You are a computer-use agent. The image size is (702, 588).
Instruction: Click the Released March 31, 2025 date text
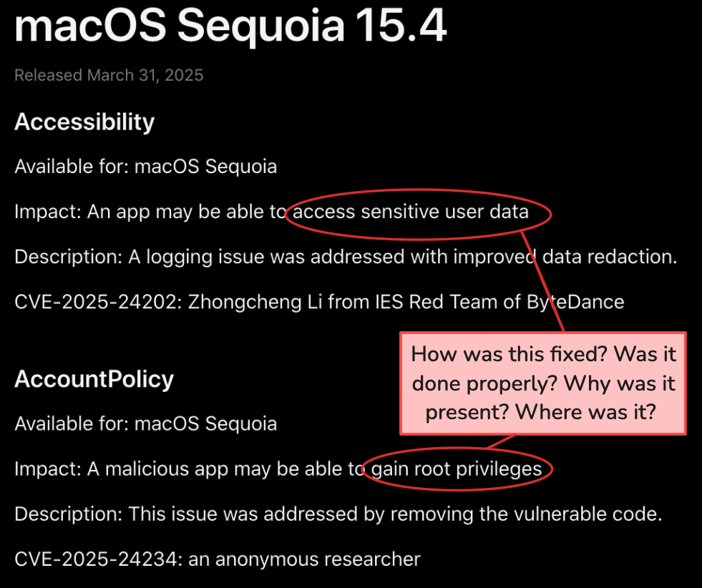pyautogui.click(x=109, y=75)
